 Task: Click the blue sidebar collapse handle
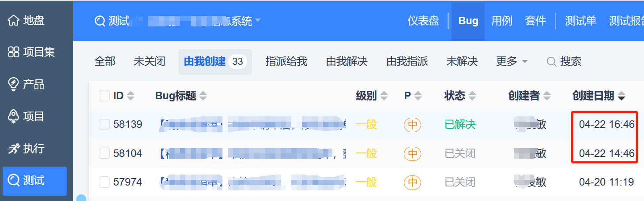tap(81, 198)
